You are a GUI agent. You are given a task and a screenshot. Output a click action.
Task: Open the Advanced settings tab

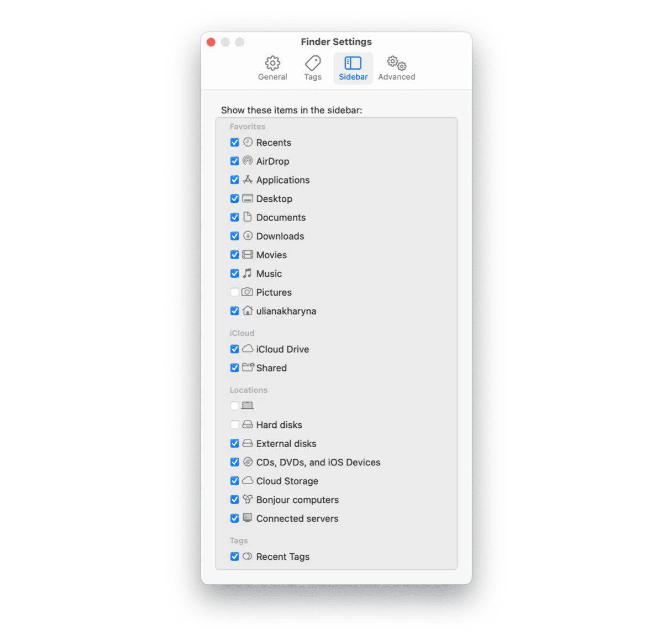(397, 69)
